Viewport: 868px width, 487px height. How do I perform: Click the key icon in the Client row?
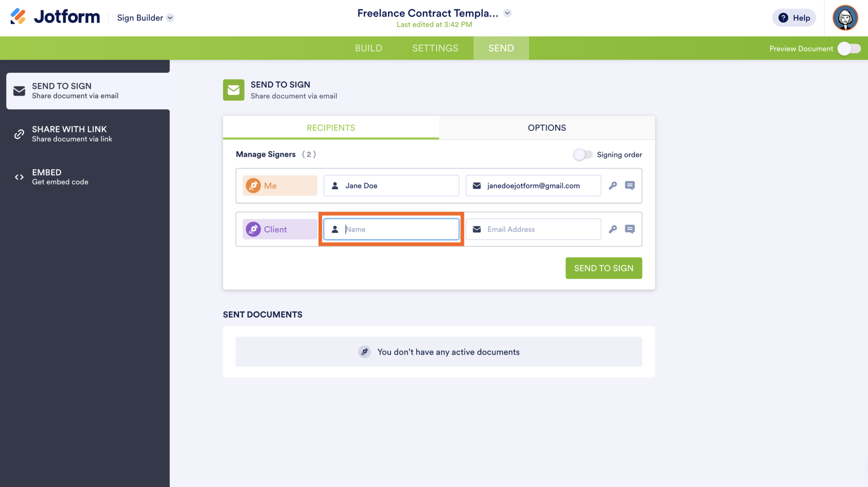[x=614, y=229]
